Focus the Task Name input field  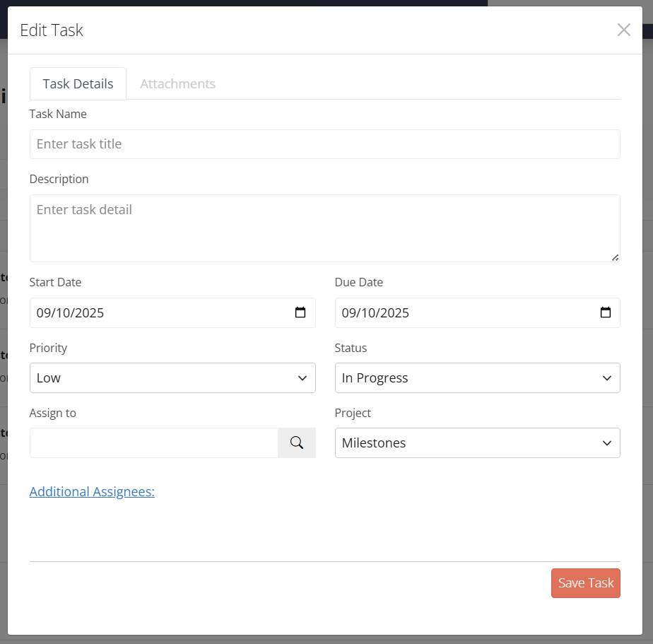[324, 144]
